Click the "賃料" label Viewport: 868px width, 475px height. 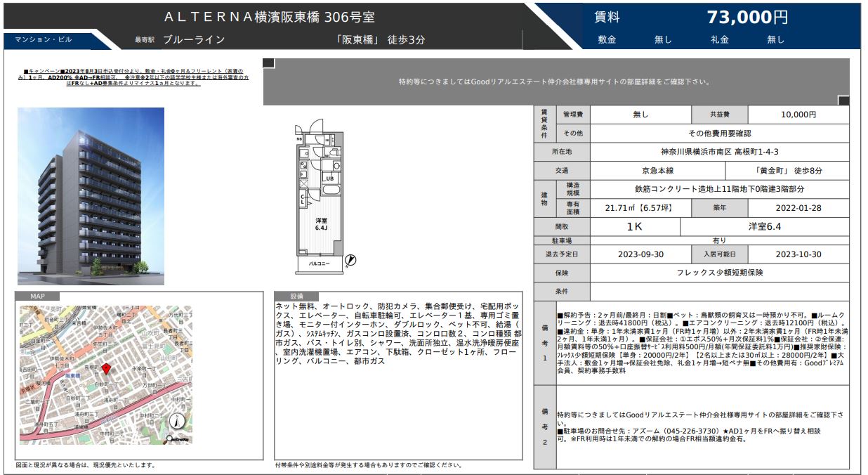point(607,18)
